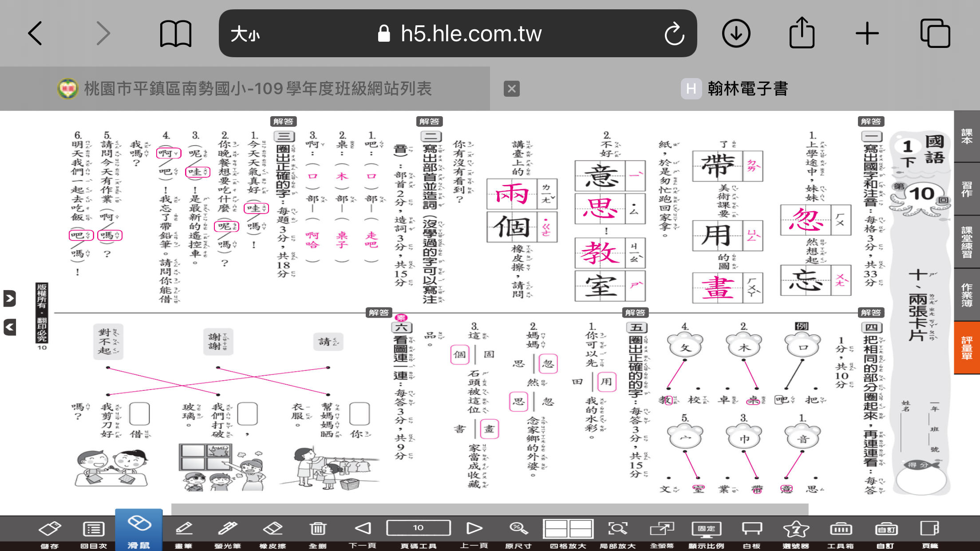Show 解答 for section 三
This screenshot has height=551, width=980.
[x=283, y=122]
